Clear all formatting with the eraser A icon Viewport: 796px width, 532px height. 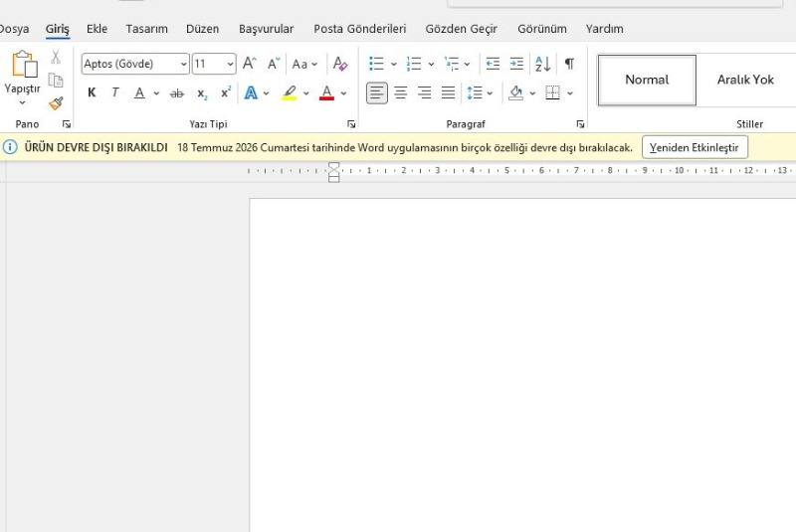coord(339,64)
